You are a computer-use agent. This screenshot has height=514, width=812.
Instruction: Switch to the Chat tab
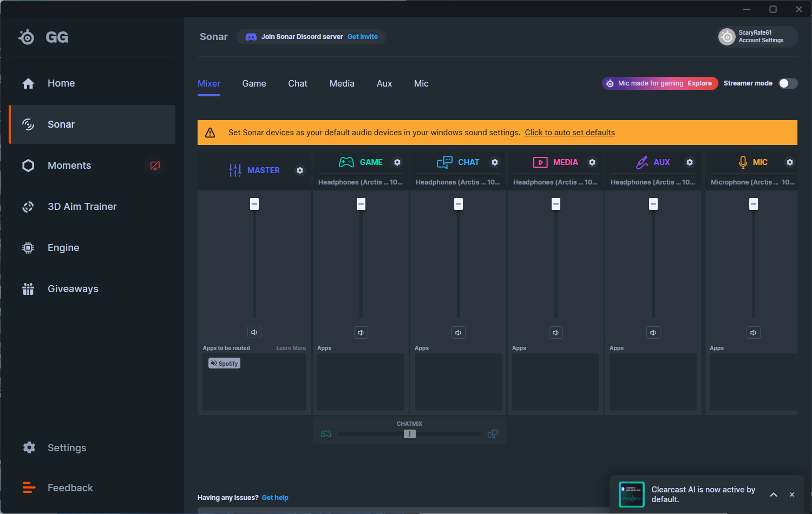[298, 83]
